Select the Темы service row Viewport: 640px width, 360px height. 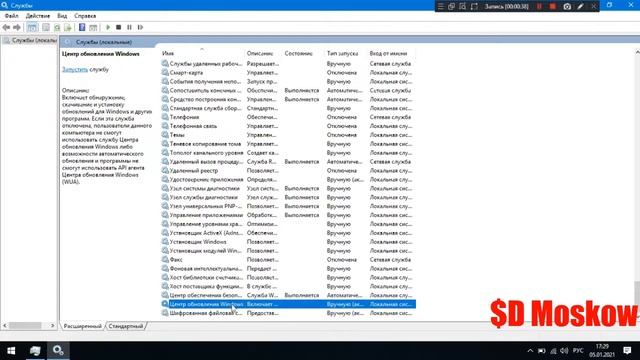288,135
